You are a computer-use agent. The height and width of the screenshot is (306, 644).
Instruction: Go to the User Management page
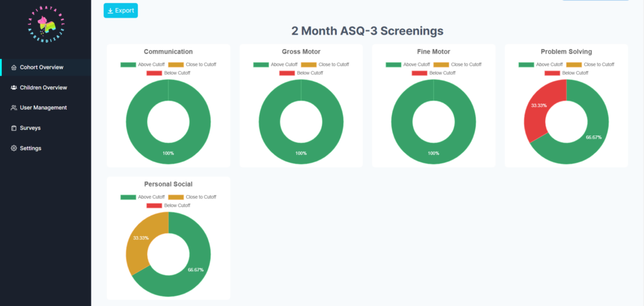click(x=43, y=108)
